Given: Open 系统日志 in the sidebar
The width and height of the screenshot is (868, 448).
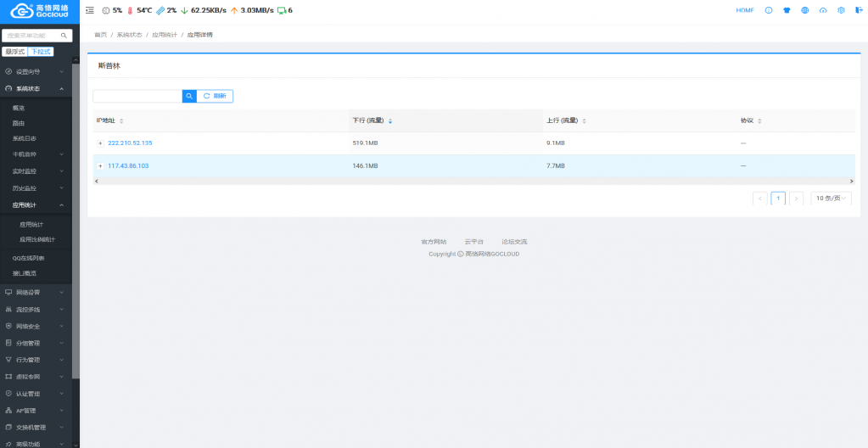Looking at the screenshot, I should click(x=25, y=138).
